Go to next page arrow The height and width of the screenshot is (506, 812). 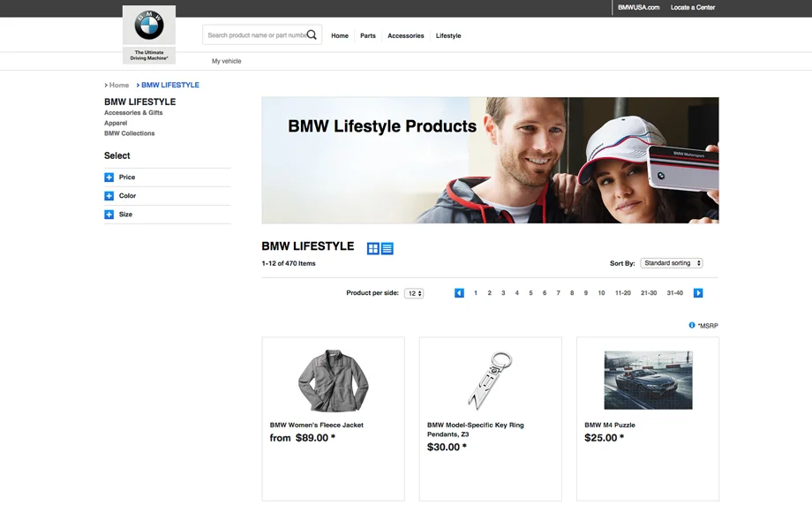pyautogui.click(x=698, y=293)
